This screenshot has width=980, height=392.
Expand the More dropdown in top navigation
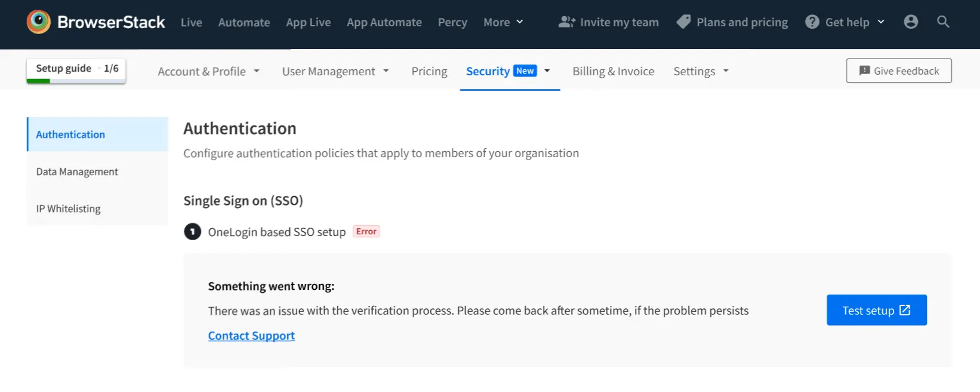point(503,22)
